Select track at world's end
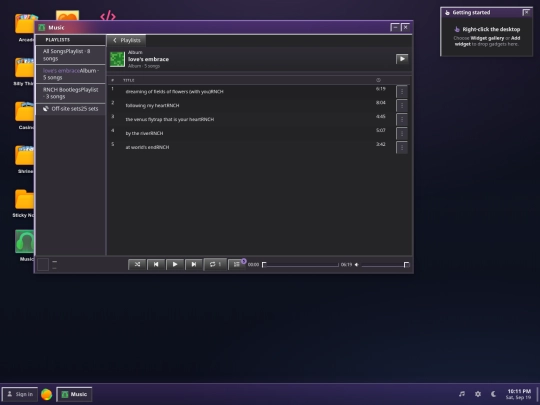540x405 pixels. point(251,147)
